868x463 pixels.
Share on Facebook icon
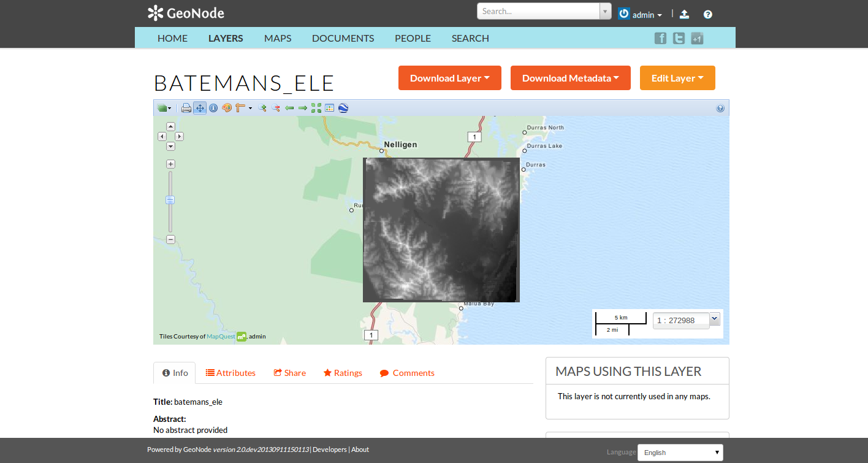tap(660, 38)
